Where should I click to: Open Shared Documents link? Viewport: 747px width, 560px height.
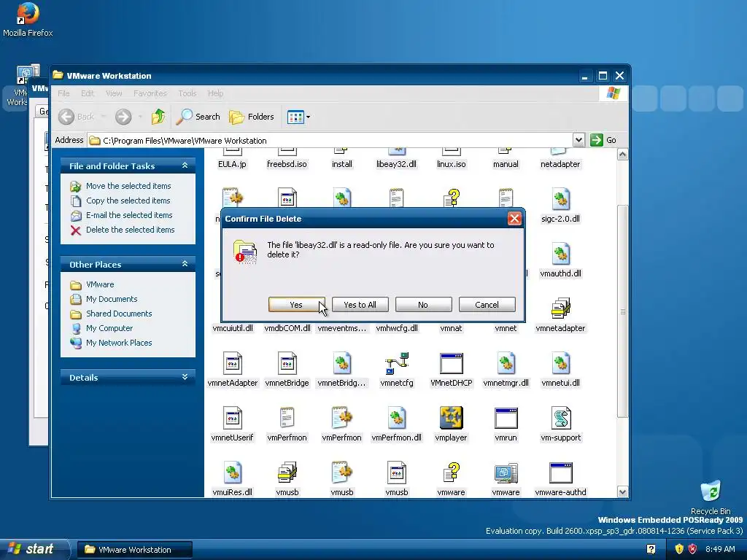[x=119, y=314]
